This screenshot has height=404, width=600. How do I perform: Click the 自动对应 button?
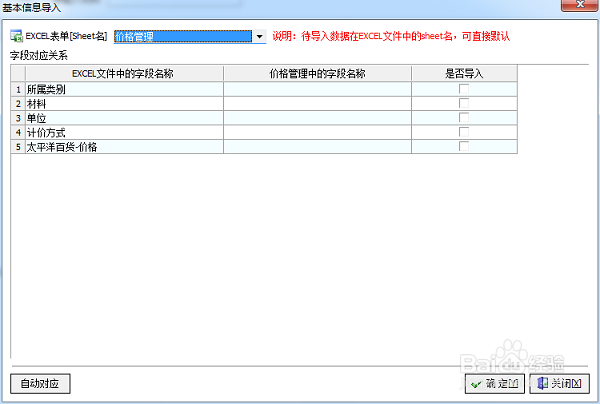tap(40, 384)
